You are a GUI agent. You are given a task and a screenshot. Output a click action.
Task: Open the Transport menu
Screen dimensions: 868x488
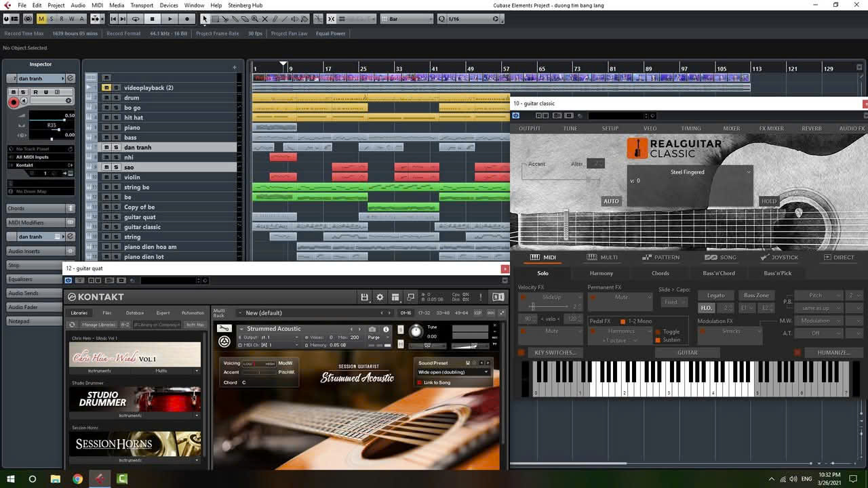tap(142, 5)
